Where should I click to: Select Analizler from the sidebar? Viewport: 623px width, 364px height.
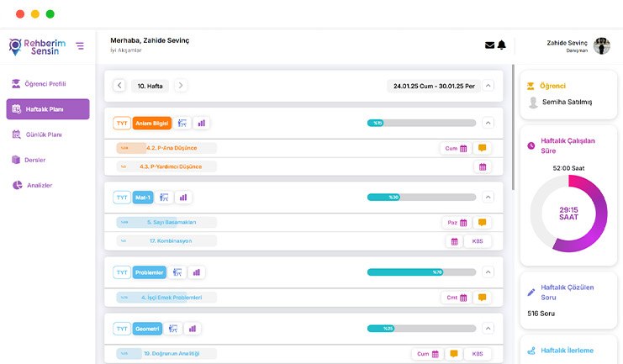[x=40, y=185]
